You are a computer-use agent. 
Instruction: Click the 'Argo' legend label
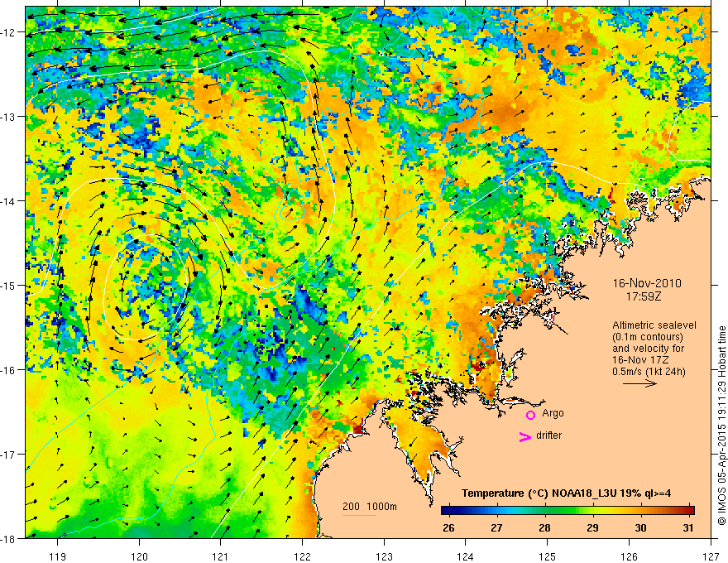(x=553, y=413)
